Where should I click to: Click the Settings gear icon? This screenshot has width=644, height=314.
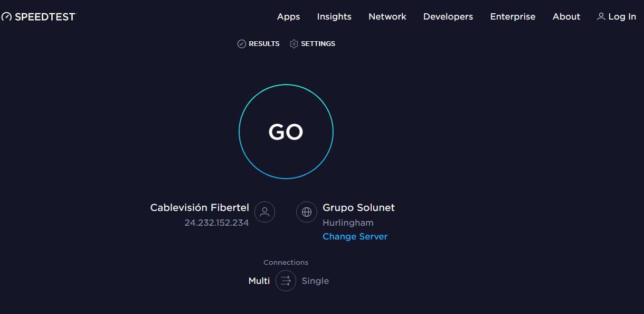(294, 44)
